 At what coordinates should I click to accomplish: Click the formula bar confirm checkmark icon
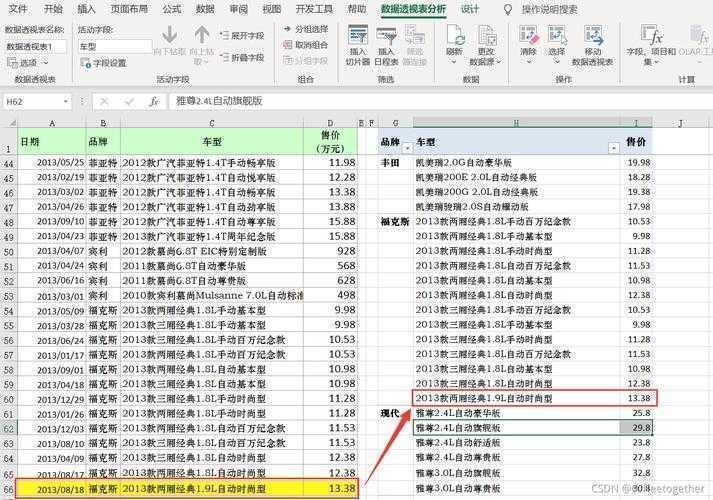(129, 101)
